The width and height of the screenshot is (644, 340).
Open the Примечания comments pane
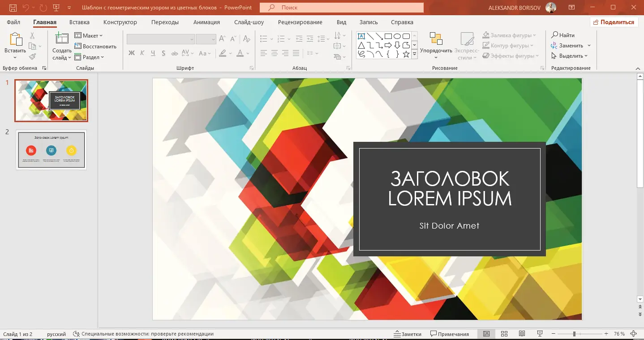coord(449,334)
